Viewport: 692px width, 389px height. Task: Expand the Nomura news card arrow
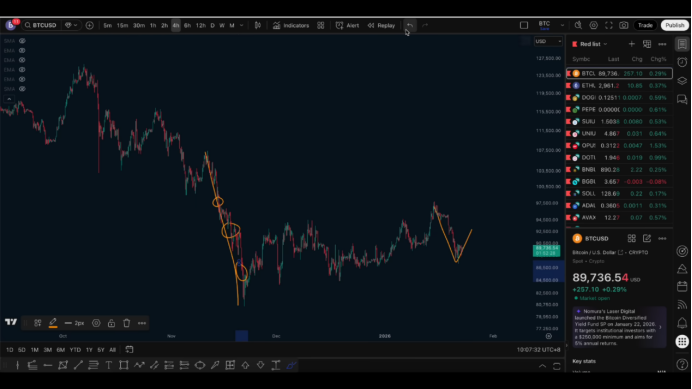tap(660, 327)
